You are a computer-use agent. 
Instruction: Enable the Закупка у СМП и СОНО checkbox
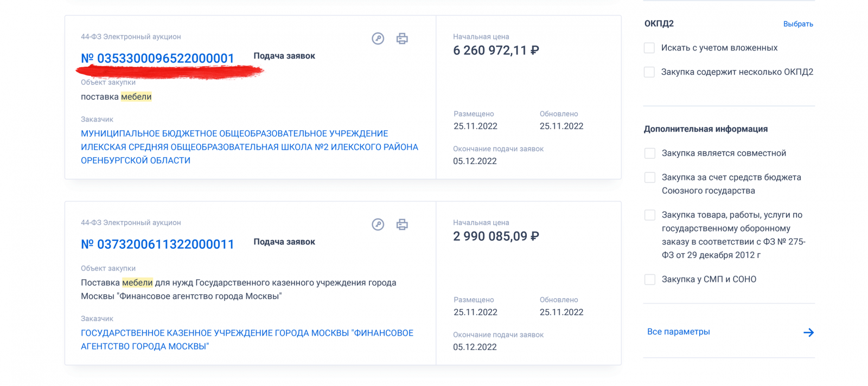650,279
